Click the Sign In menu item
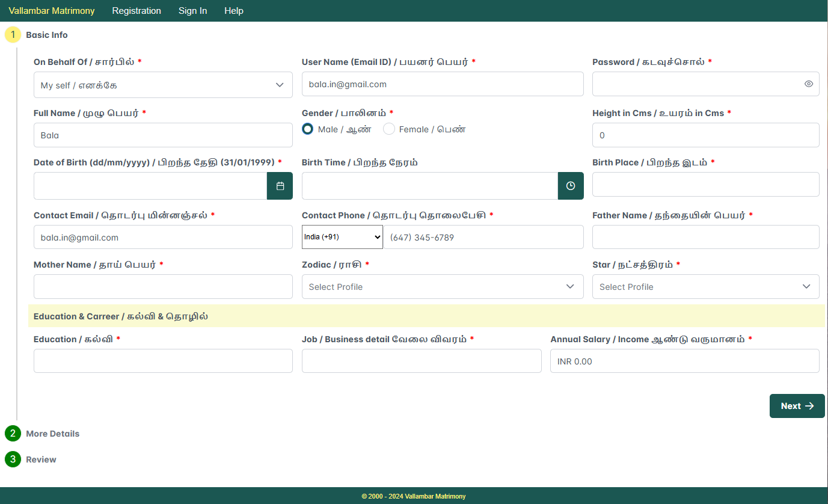Image resolution: width=828 pixels, height=504 pixels. (192, 10)
